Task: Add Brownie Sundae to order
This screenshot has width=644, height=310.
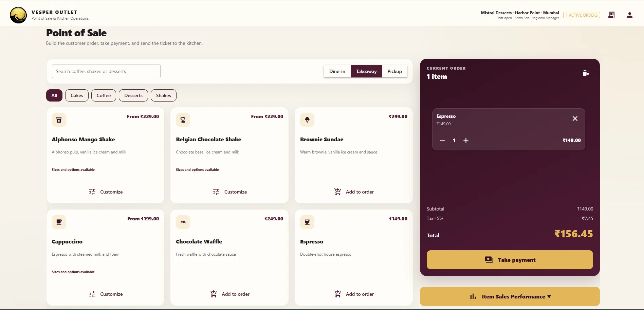Action: (354, 192)
